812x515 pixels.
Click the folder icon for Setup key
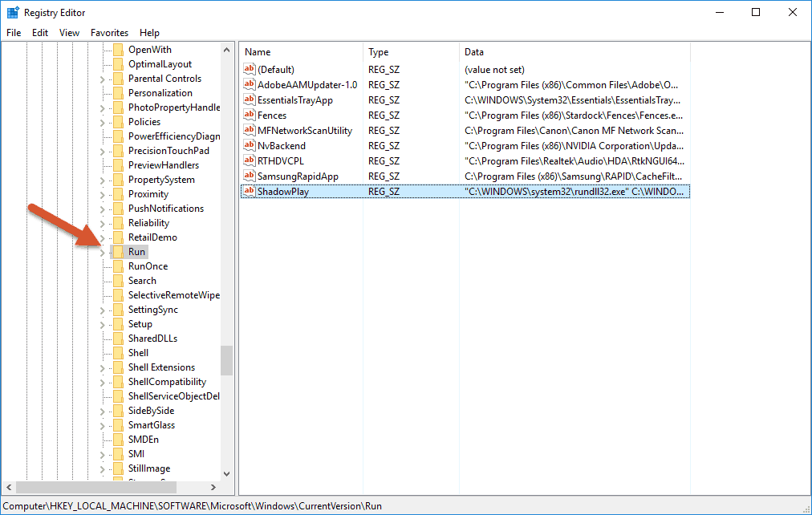click(x=118, y=324)
